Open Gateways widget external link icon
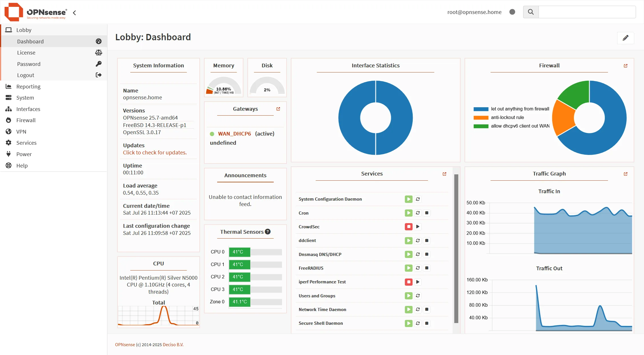644x355 pixels. point(278,109)
